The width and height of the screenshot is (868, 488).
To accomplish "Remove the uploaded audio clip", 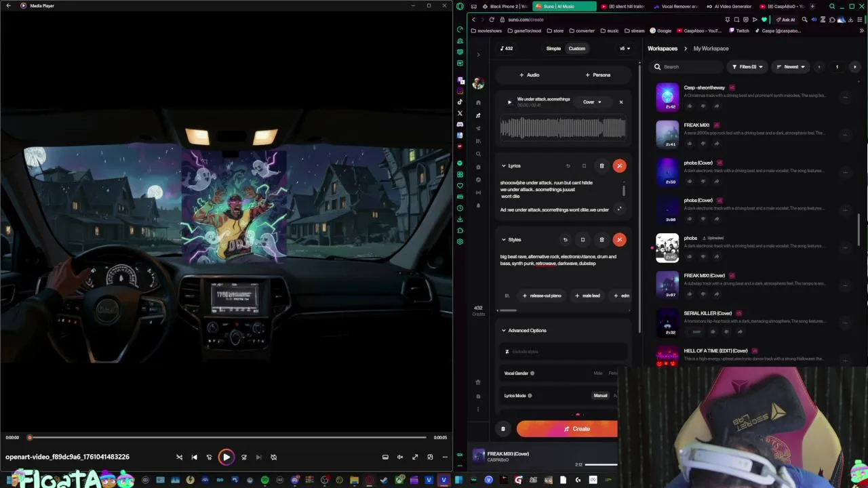I will point(620,102).
